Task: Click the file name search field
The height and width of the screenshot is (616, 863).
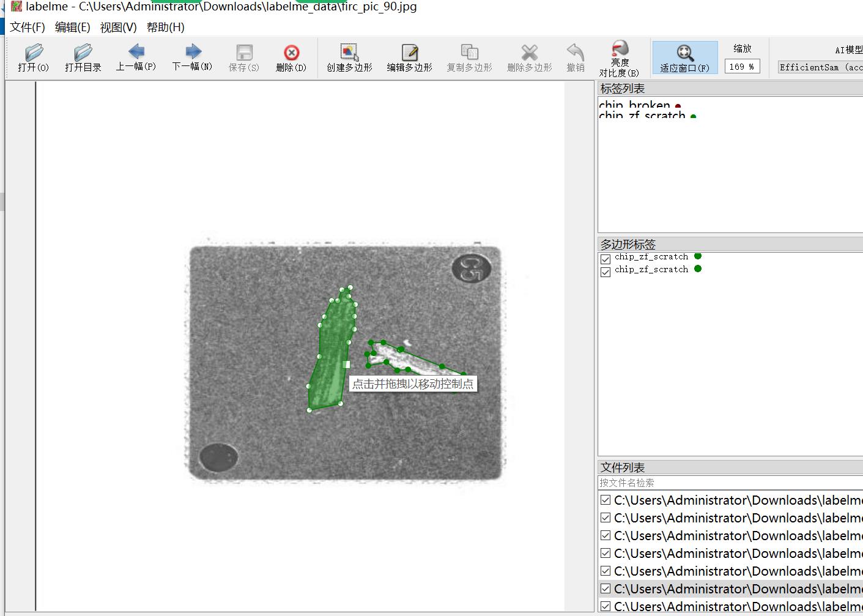Action: [728, 483]
